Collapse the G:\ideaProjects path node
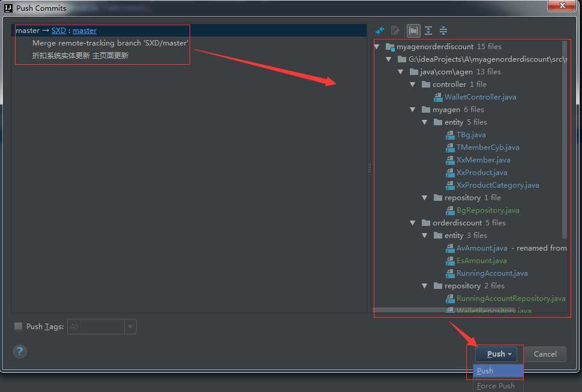This screenshot has height=392, width=582. tap(389, 59)
